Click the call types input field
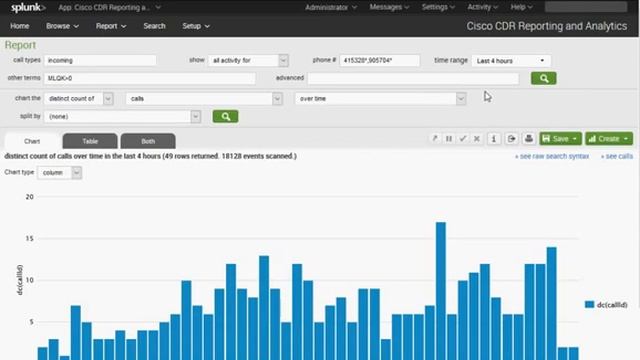The image size is (640, 360). [x=100, y=60]
